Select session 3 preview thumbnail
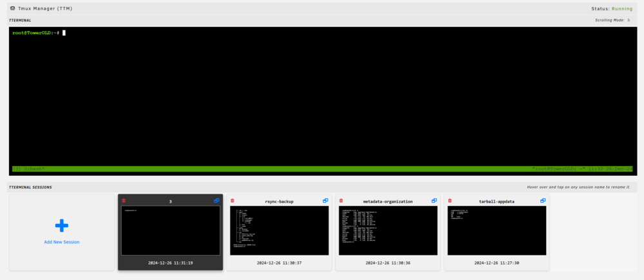 pos(171,230)
